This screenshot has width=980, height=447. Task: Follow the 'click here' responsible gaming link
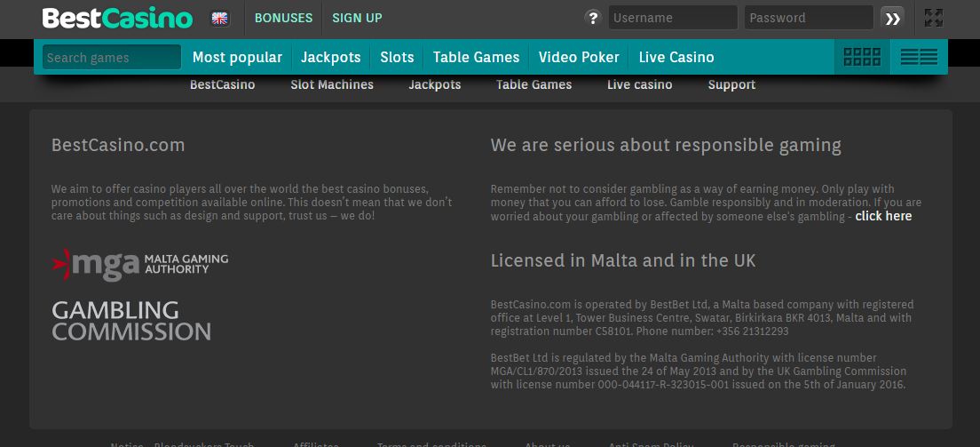pyautogui.click(x=883, y=216)
